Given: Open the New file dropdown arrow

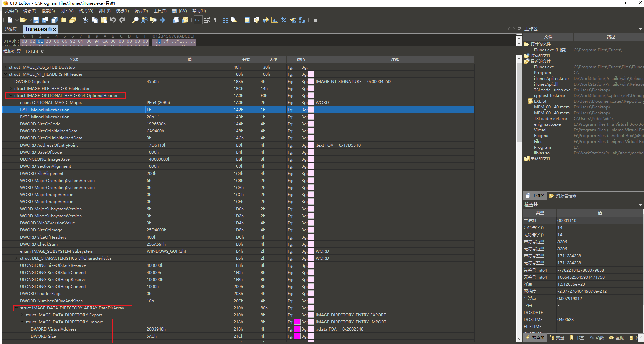Looking at the screenshot, I should [16, 20].
